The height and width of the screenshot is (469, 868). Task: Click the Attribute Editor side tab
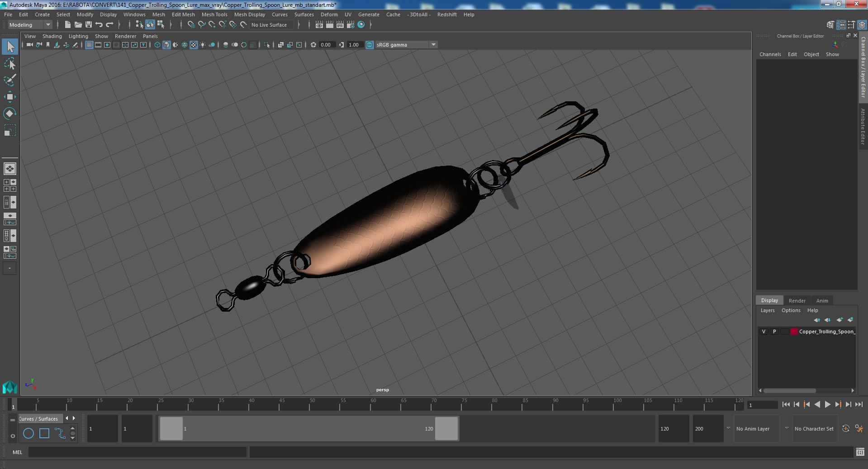tap(863, 127)
